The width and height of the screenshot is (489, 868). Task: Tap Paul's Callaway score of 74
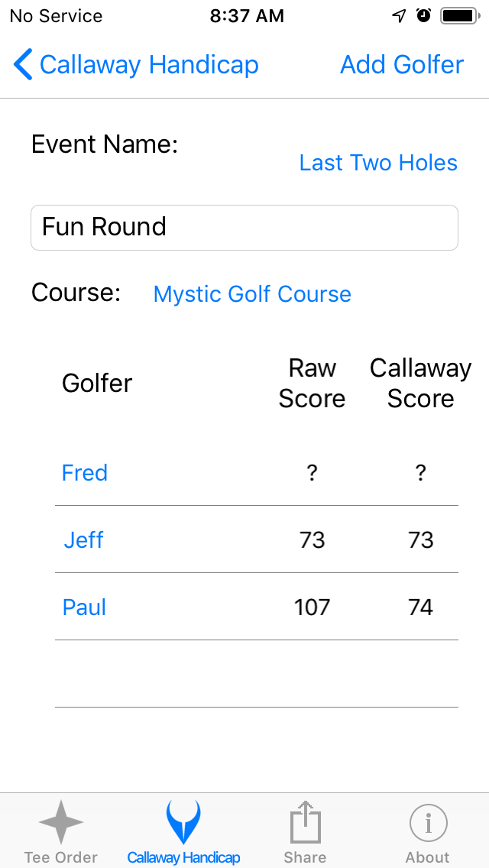420,607
